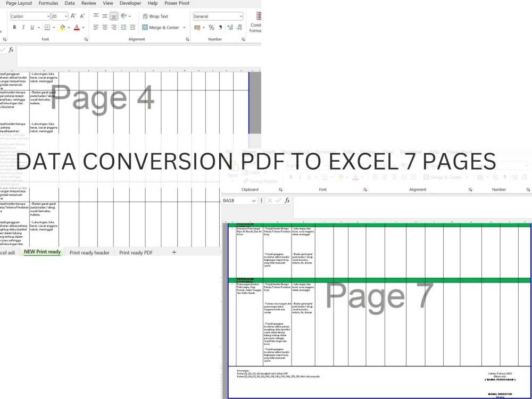Decrease indent in upper Excel ribbon
This screenshot has width=532, height=399.
click(123, 27)
